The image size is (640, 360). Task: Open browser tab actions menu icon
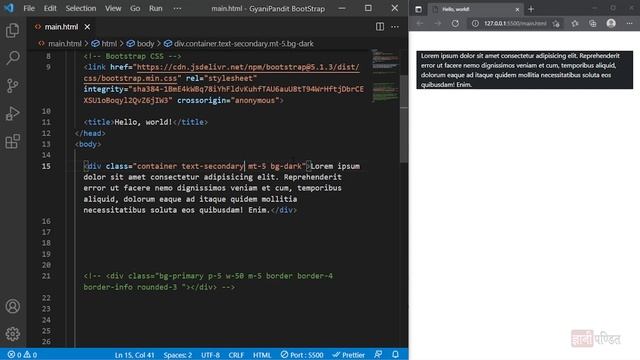point(418,9)
